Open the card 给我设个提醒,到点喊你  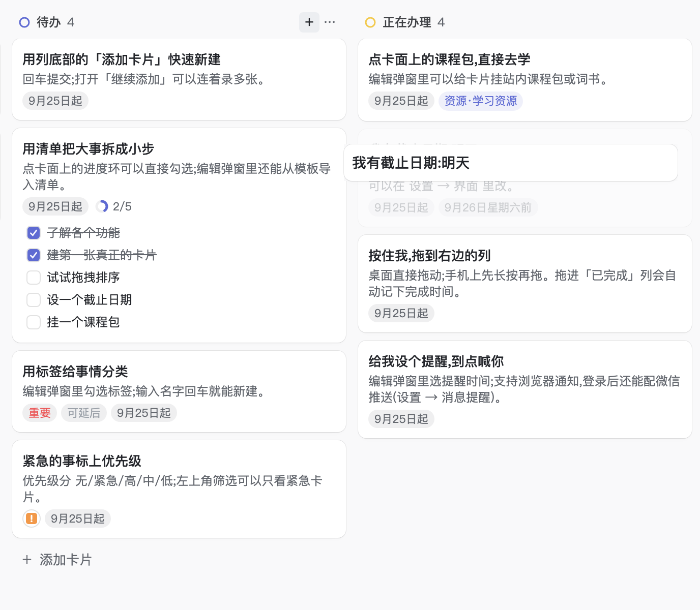click(525, 389)
